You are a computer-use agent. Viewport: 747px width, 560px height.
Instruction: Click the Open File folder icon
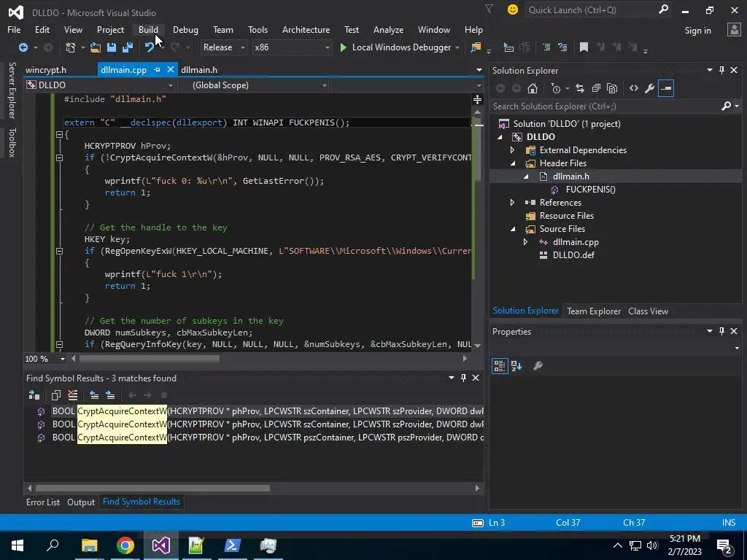point(96,47)
